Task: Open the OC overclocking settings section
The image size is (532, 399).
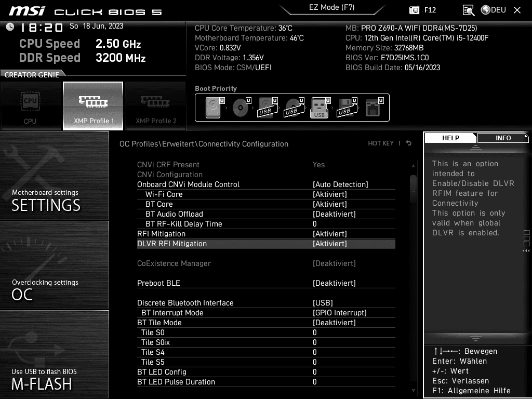Action: click(54, 265)
